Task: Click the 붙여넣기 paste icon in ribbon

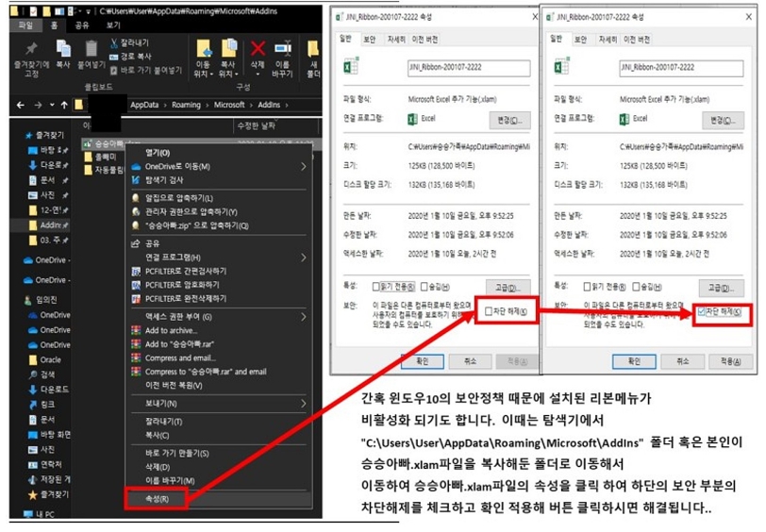Action: [x=92, y=48]
